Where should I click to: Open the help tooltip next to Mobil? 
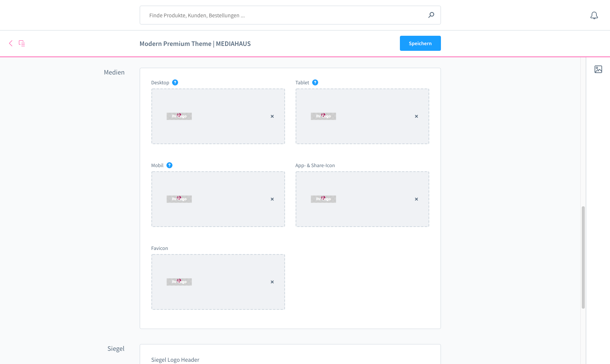click(x=169, y=165)
